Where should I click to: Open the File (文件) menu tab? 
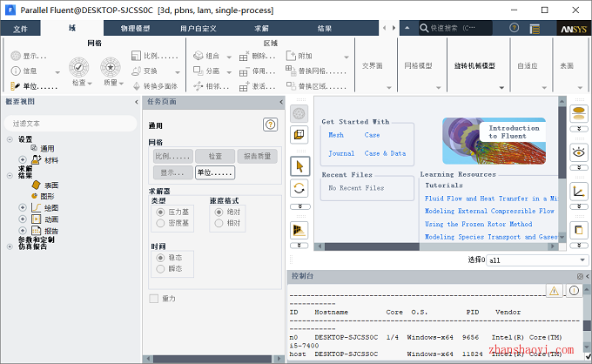tap(20, 29)
